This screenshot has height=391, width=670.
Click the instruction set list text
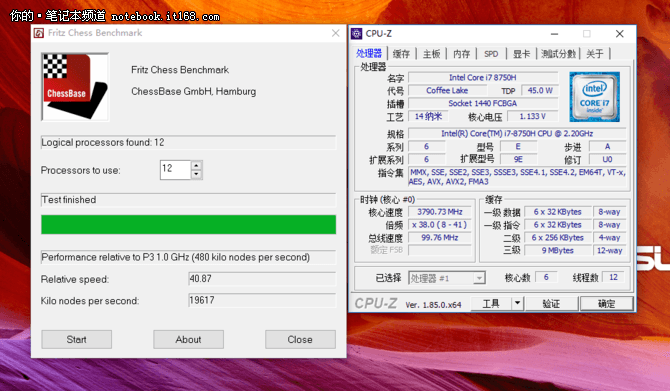(x=517, y=177)
